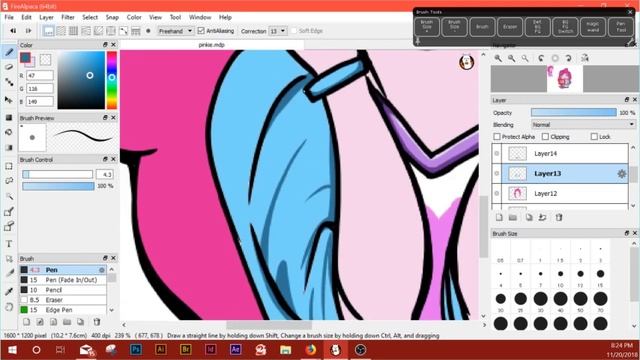Zoom in using Navigator magnifier icon
The height and width of the screenshot is (360, 640).
tap(498, 58)
